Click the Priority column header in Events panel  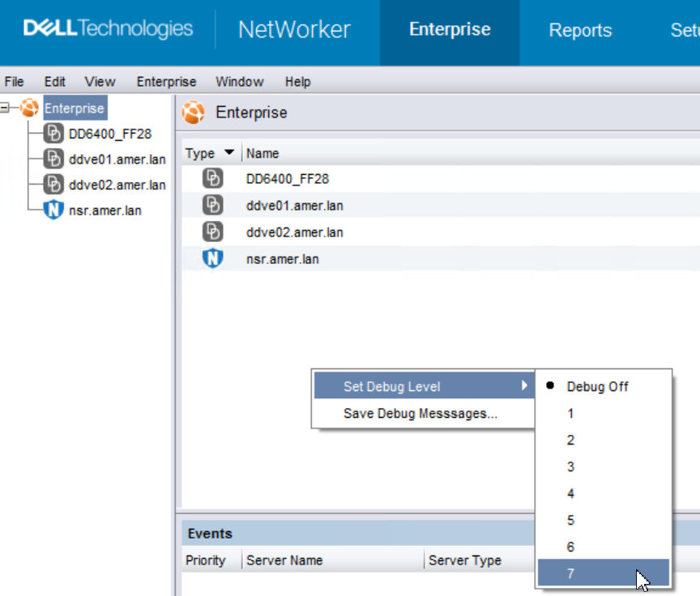click(207, 560)
